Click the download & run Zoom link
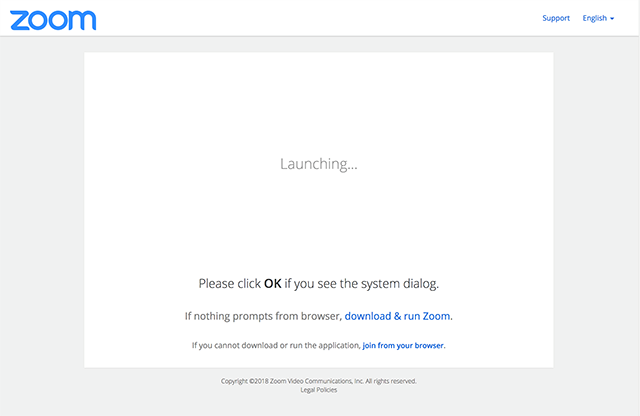Viewport: 640px width, 416px height. [398, 316]
